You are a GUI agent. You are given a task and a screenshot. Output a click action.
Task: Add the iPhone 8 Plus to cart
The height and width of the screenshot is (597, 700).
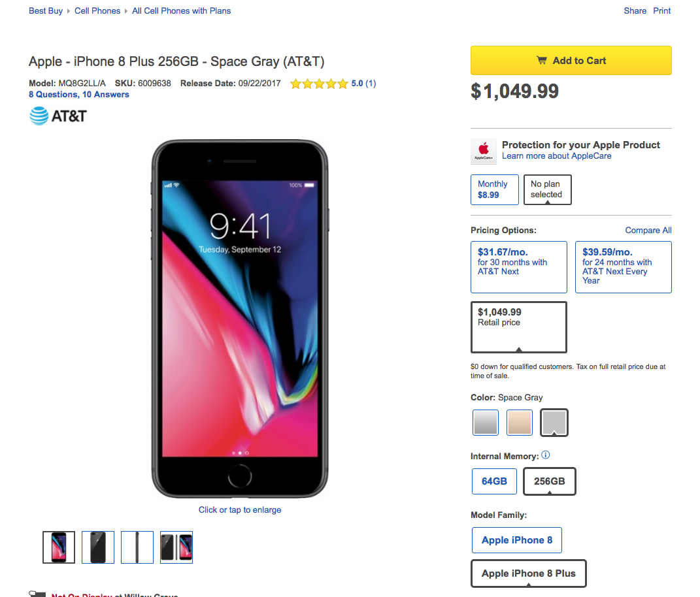(x=571, y=60)
